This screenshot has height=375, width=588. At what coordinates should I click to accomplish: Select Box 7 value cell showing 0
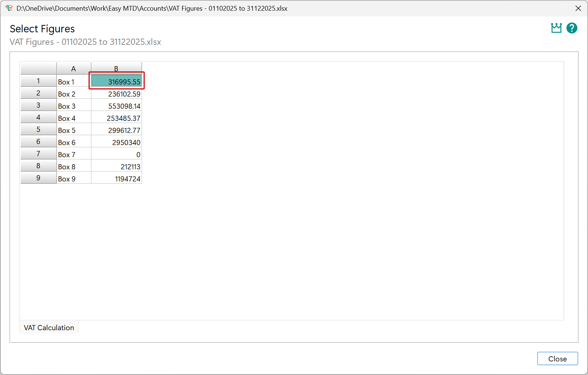coord(117,155)
